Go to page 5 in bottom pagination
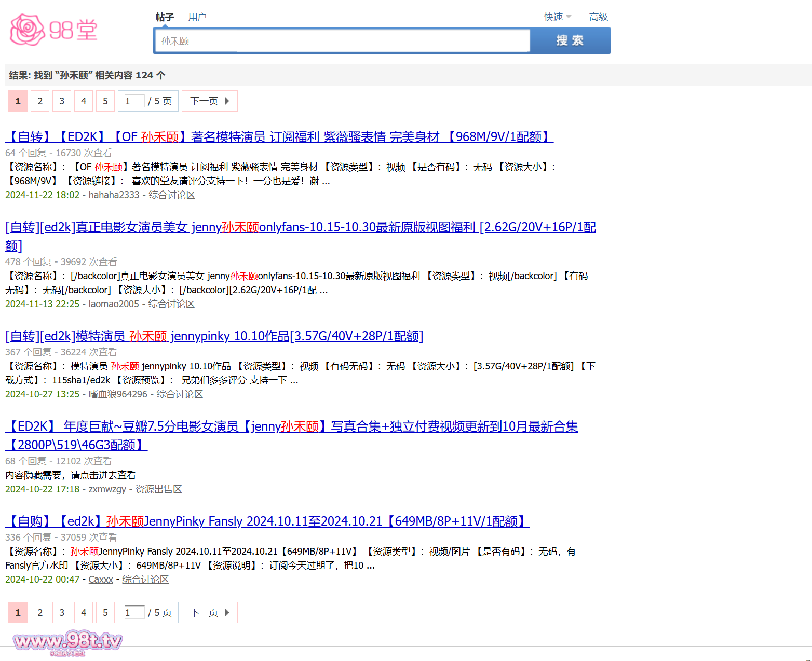 click(105, 613)
